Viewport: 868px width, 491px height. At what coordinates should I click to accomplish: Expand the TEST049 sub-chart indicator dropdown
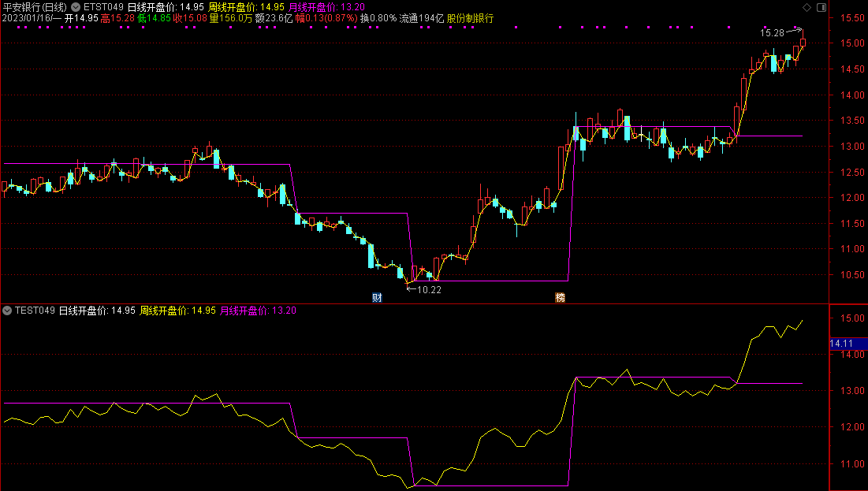(7, 311)
